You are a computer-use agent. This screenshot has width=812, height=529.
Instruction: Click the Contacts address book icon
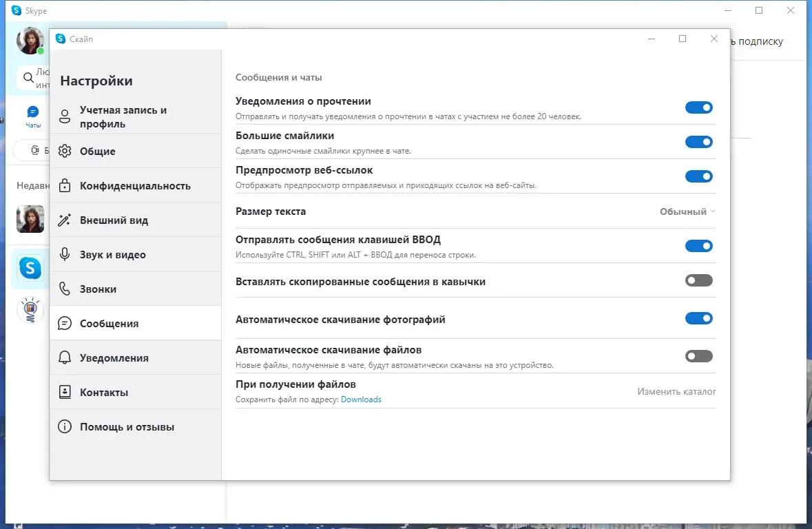65,392
